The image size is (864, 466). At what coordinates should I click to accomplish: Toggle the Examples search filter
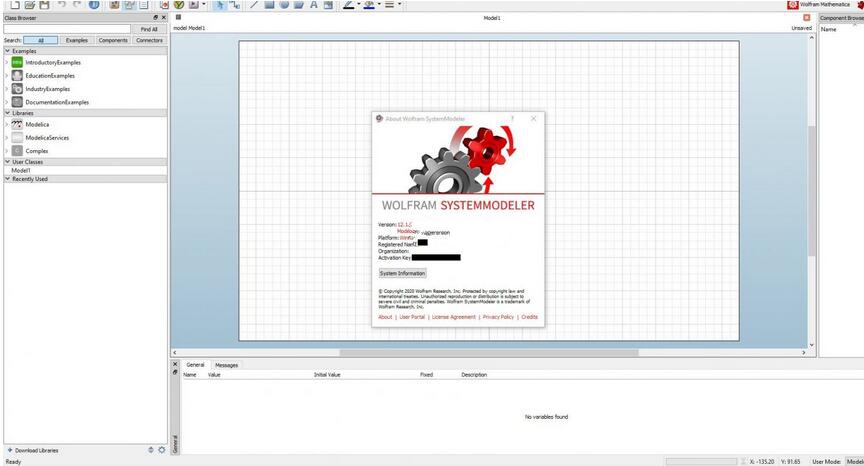[x=77, y=40]
